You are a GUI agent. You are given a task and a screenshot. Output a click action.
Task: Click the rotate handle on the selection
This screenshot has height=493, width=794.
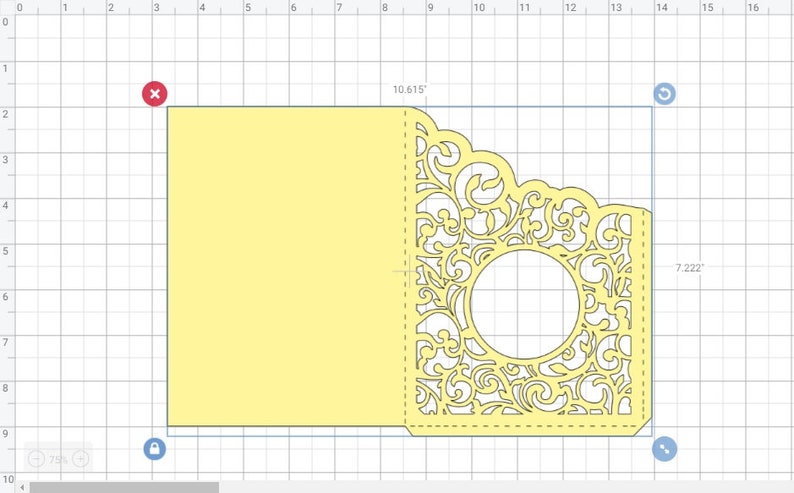[664, 94]
